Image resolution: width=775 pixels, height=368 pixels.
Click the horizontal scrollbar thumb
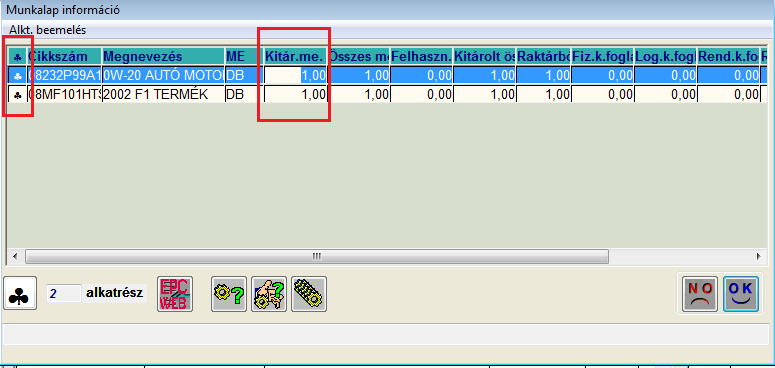click(x=316, y=256)
